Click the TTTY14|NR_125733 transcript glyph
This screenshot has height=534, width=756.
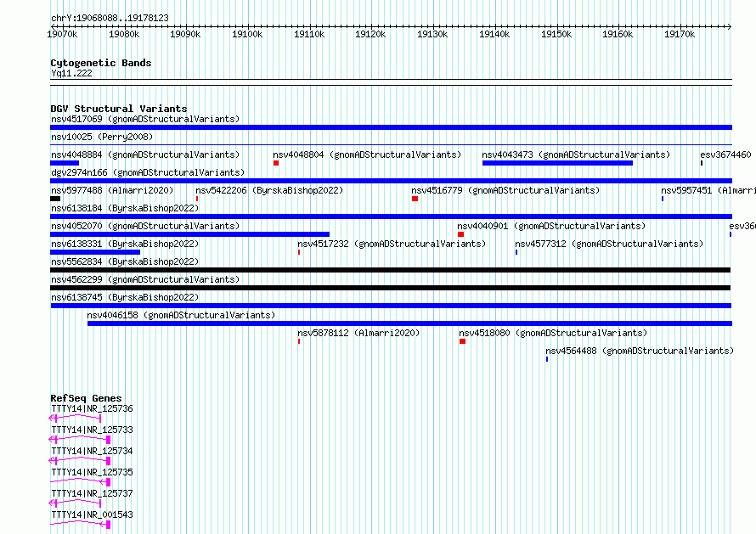tap(80, 440)
